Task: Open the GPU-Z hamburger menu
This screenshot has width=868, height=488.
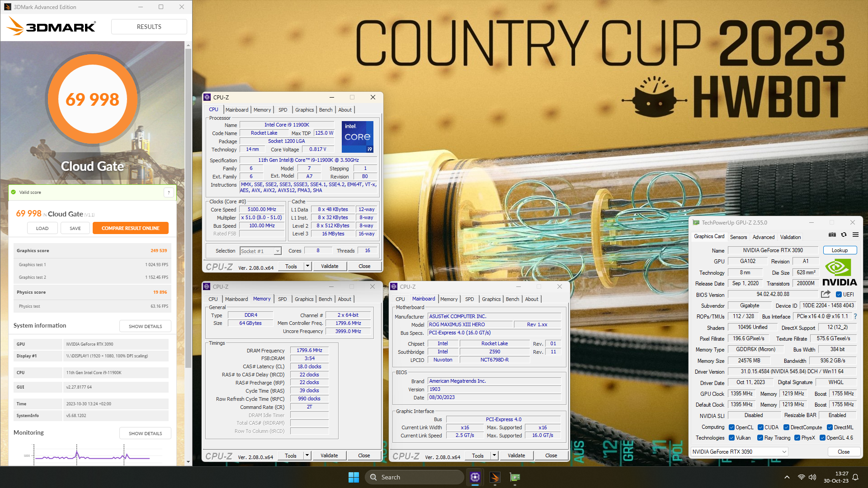Action: (855, 235)
